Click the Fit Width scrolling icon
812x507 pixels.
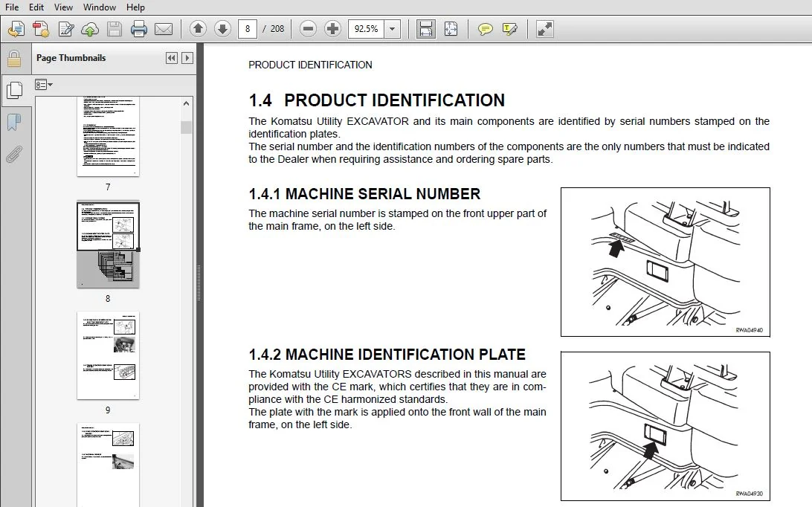coord(425,29)
